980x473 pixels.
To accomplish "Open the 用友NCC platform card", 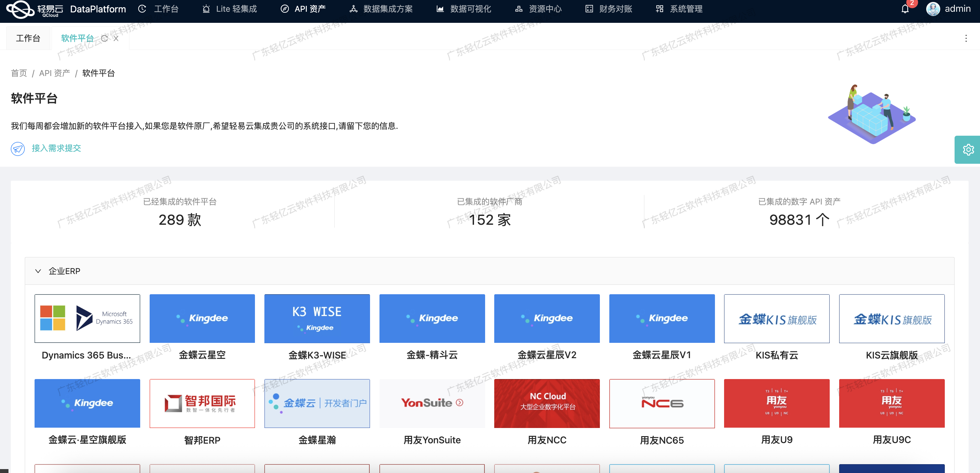I will tap(547, 413).
